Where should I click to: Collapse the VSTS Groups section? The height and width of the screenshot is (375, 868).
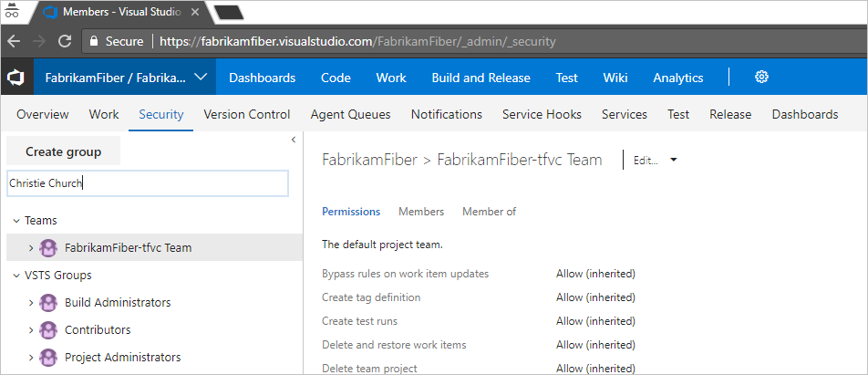coord(15,276)
